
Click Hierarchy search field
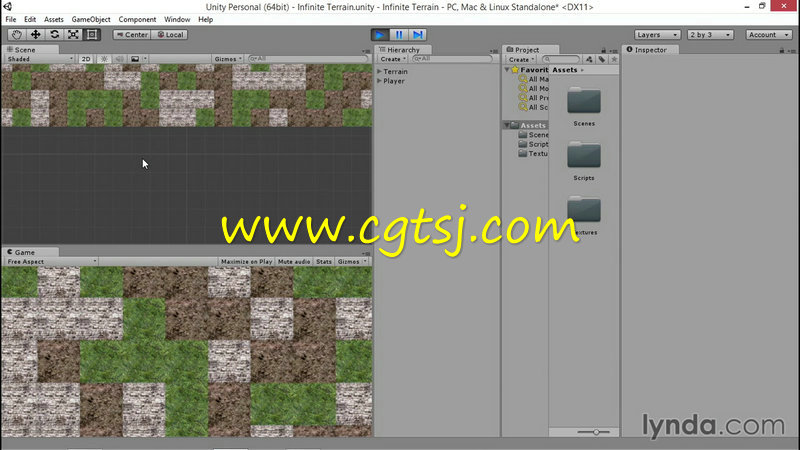point(452,59)
